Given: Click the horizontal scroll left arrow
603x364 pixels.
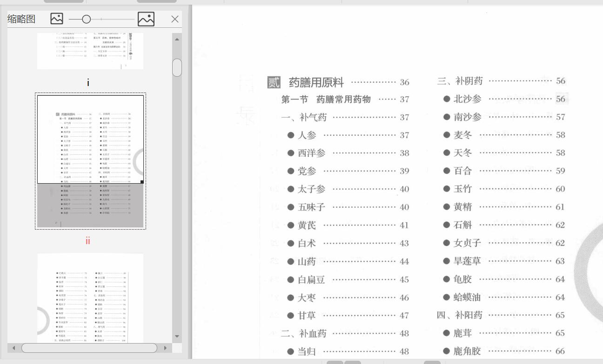Looking at the screenshot, I should click(13, 348).
